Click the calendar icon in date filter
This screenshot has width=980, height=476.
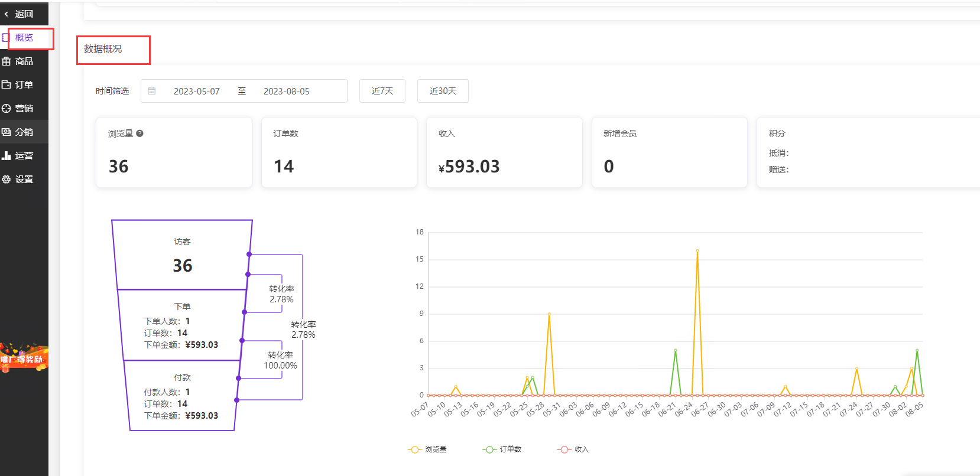pyautogui.click(x=152, y=91)
